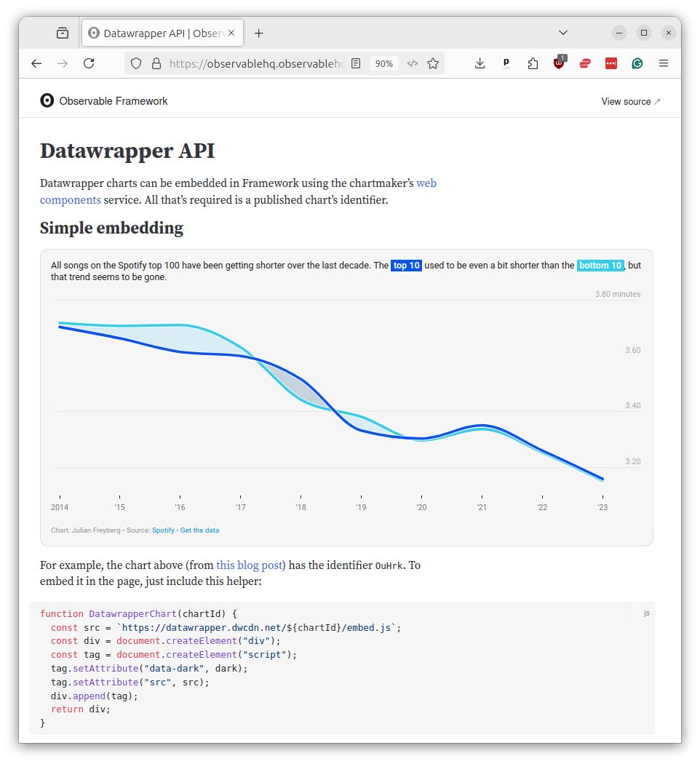Select the Datawrapper API browser tab
Viewport: 700px width, 764px height.
point(162,33)
